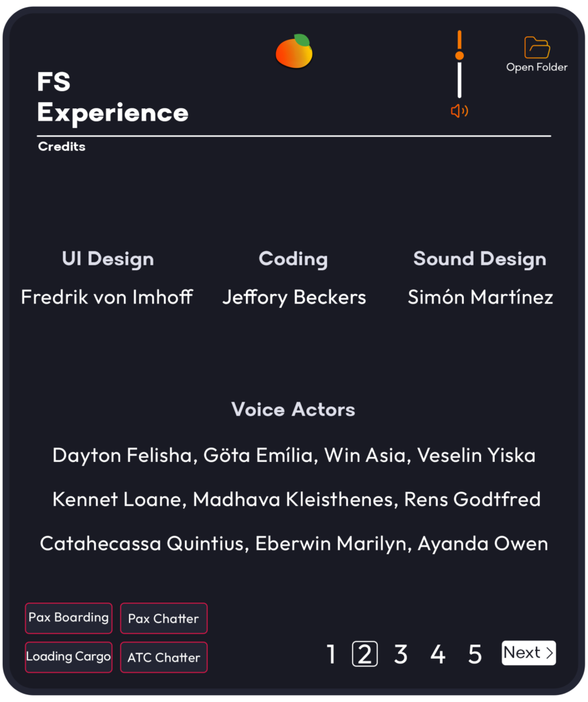The height and width of the screenshot is (702, 588).
Task: Toggle ATC Chatter sound
Action: coord(164,657)
